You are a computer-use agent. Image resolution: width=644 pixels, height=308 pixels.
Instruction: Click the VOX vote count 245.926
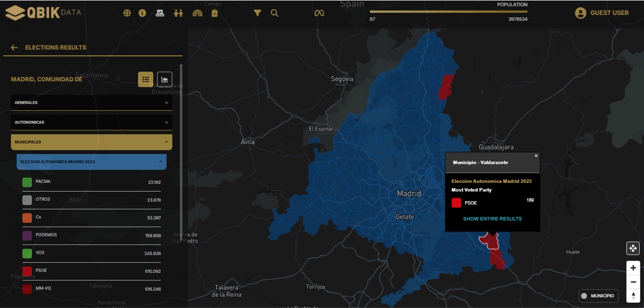[x=153, y=254]
